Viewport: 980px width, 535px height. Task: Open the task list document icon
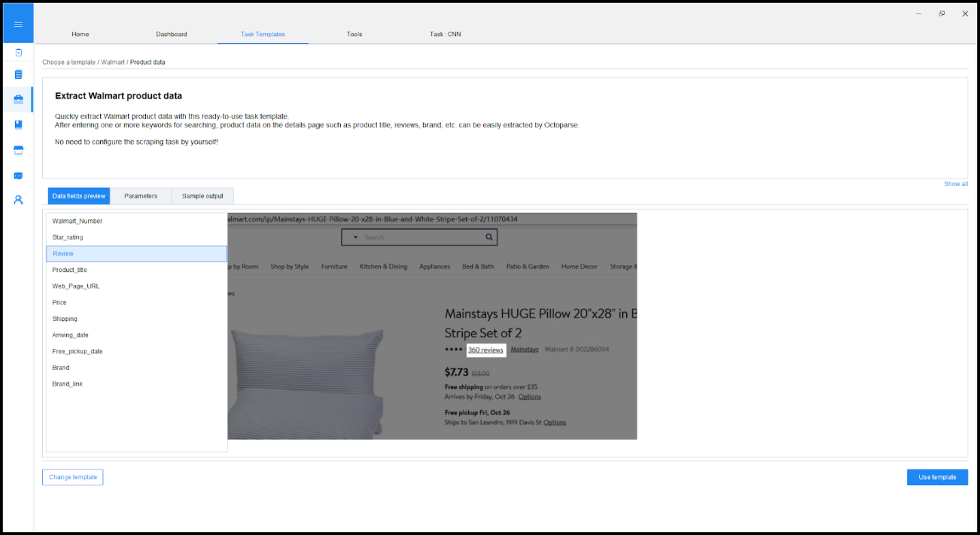point(18,74)
